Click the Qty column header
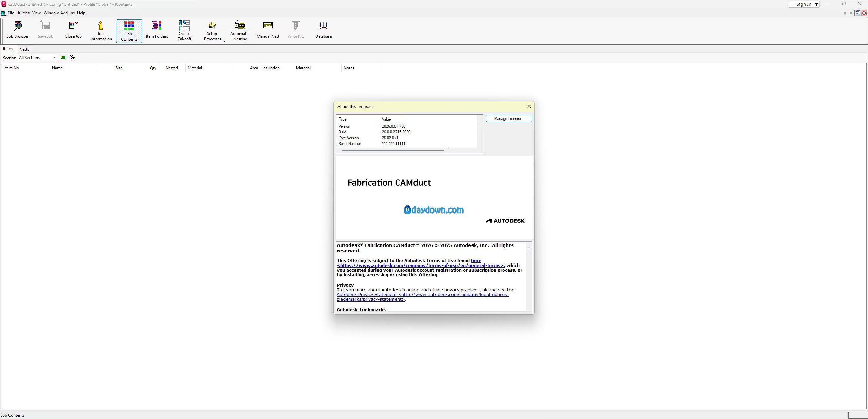Screen dimensions: 868x419 [141, 68]
